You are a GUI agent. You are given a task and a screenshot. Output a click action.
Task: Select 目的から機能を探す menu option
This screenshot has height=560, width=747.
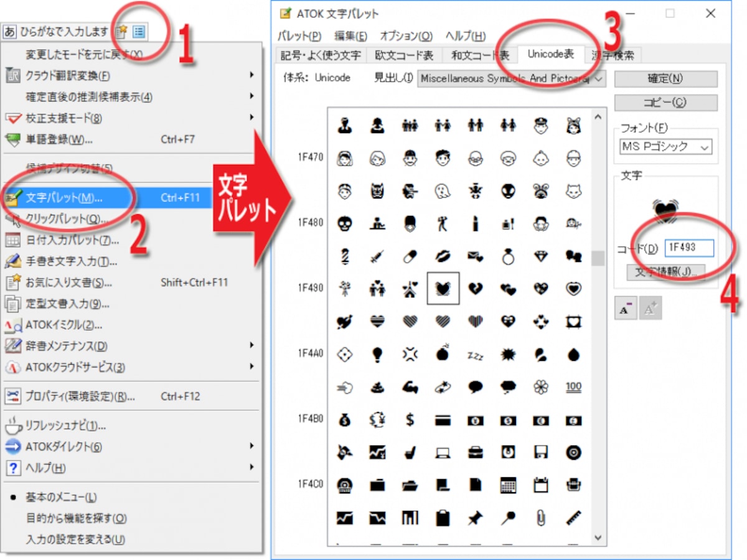77,518
